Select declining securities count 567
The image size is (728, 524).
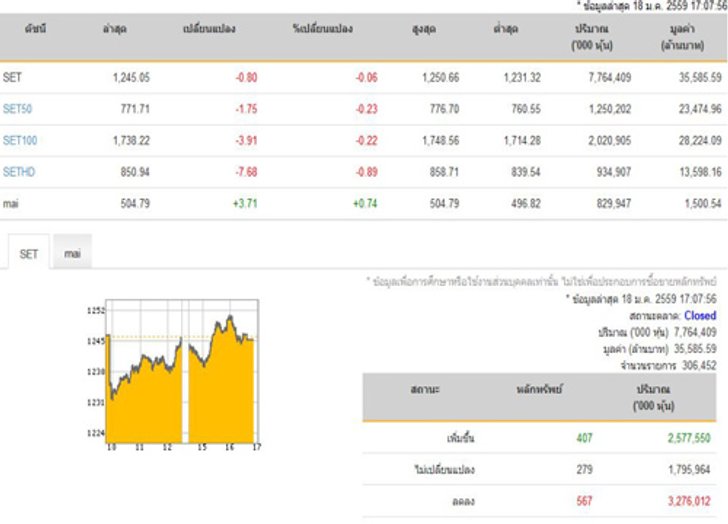[584, 501]
